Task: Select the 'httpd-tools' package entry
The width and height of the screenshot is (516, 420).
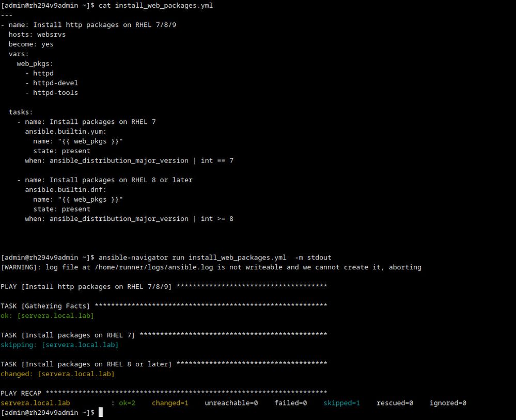Action: pyautogui.click(x=55, y=93)
